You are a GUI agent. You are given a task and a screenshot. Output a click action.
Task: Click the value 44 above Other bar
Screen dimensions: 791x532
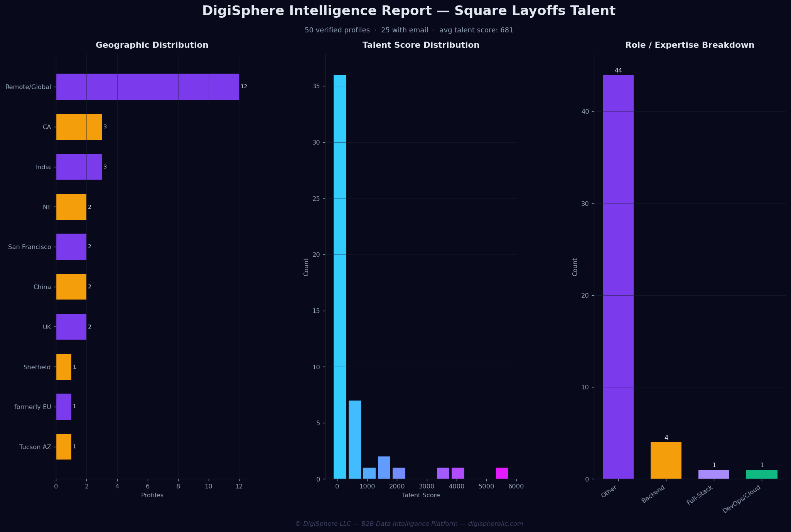pos(618,71)
